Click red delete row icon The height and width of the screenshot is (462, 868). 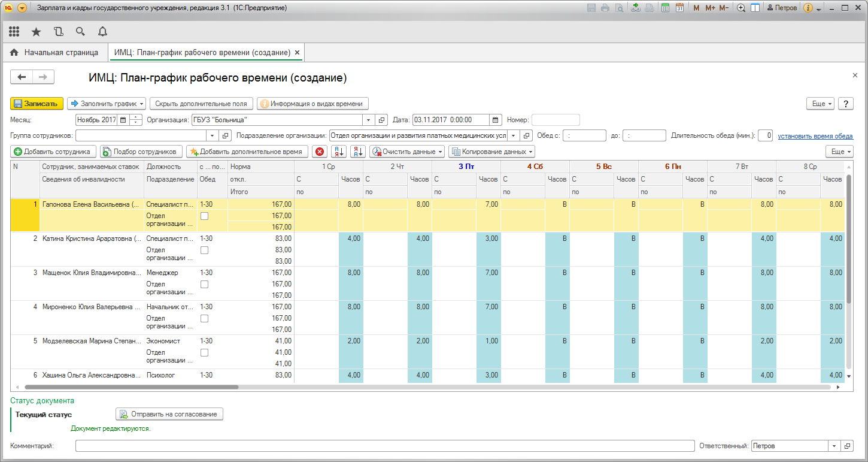point(320,152)
